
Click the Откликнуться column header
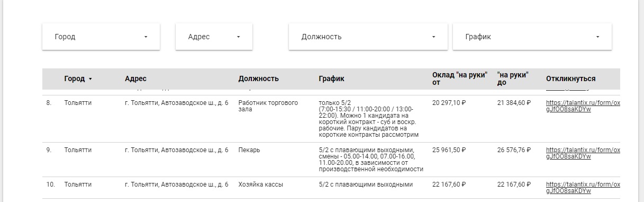(570, 78)
